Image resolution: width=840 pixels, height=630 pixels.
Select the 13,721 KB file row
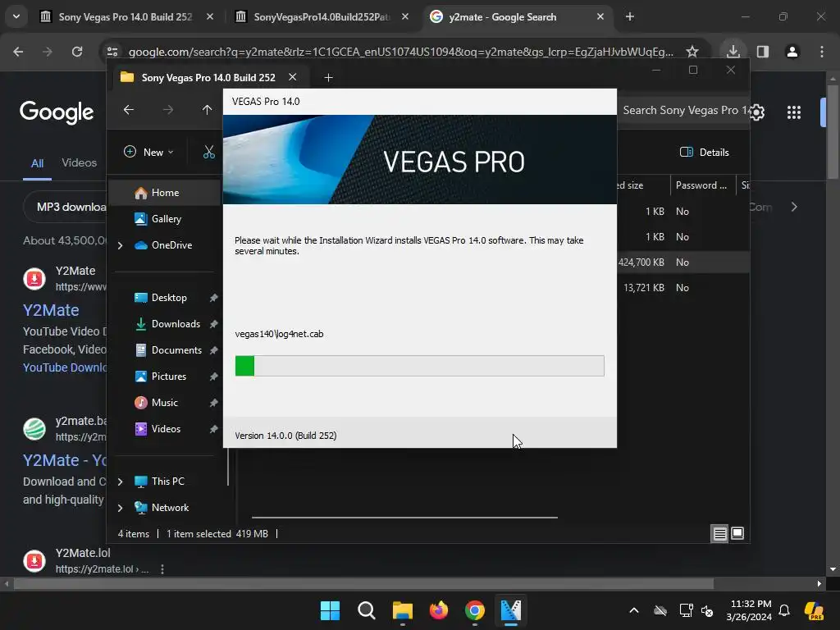[683, 288]
